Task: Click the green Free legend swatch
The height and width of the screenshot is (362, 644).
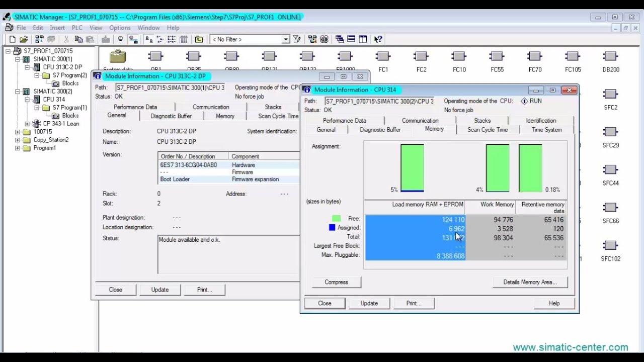Action: pos(336,219)
